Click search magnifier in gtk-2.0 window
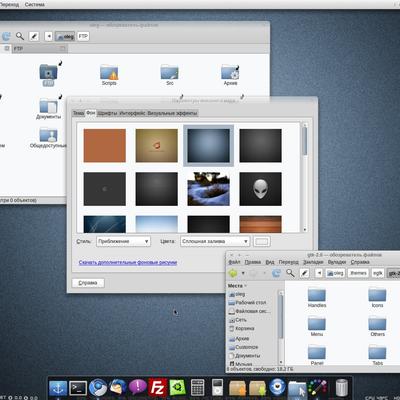 tap(290, 273)
